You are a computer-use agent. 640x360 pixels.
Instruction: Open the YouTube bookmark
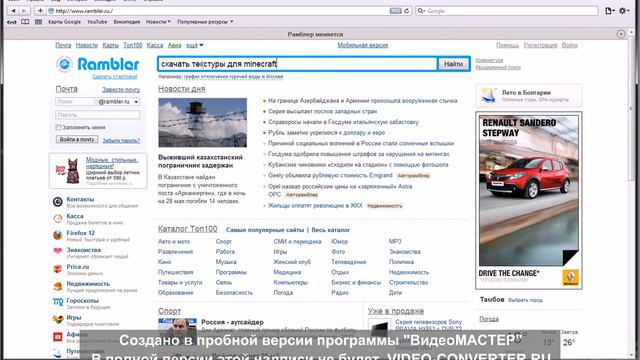tap(97, 22)
